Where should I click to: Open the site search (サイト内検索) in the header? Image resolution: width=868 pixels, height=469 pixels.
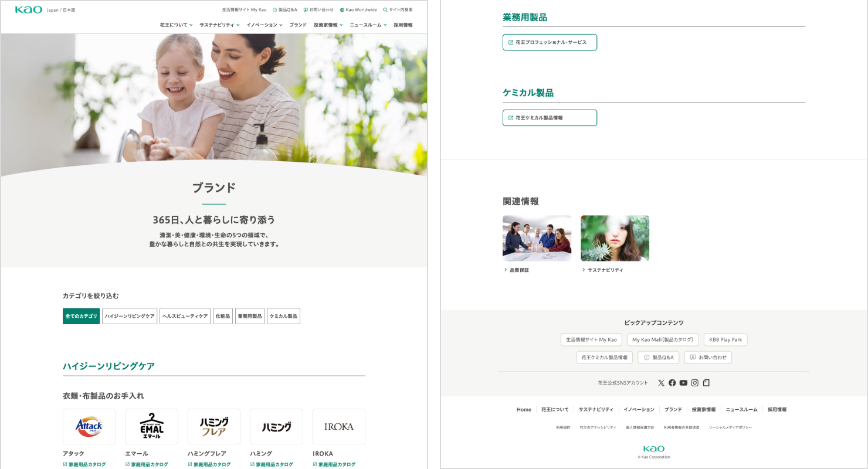(398, 10)
